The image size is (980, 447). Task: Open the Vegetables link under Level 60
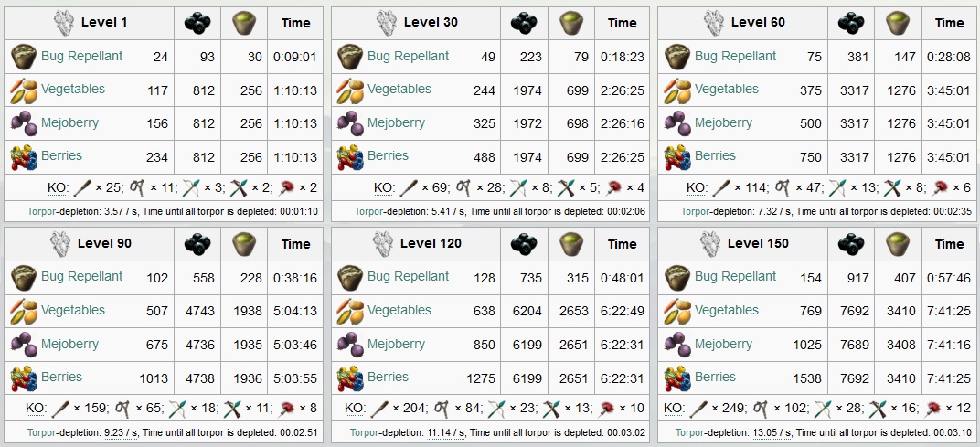tap(726, 89)
